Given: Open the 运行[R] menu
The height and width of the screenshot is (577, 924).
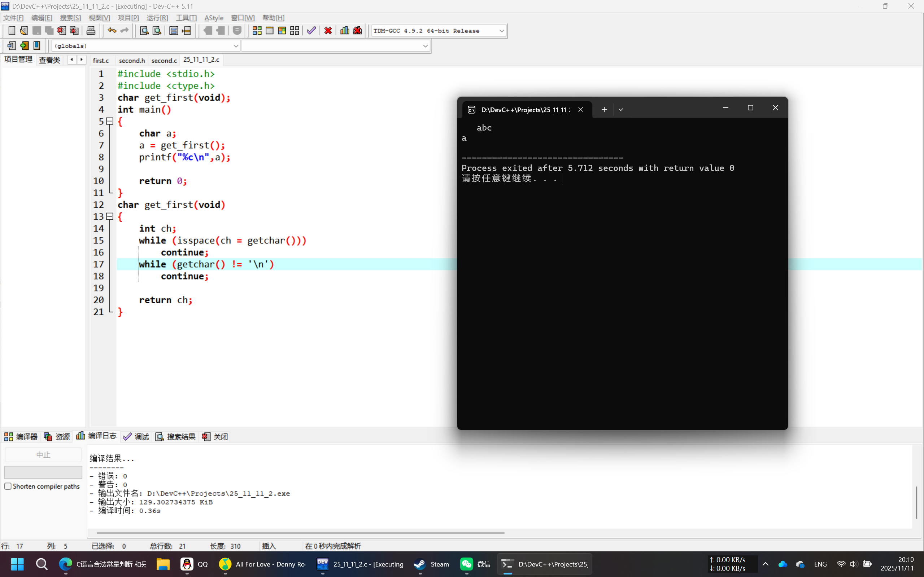Looking at the screenshot, I should click(x=157, y=18).
